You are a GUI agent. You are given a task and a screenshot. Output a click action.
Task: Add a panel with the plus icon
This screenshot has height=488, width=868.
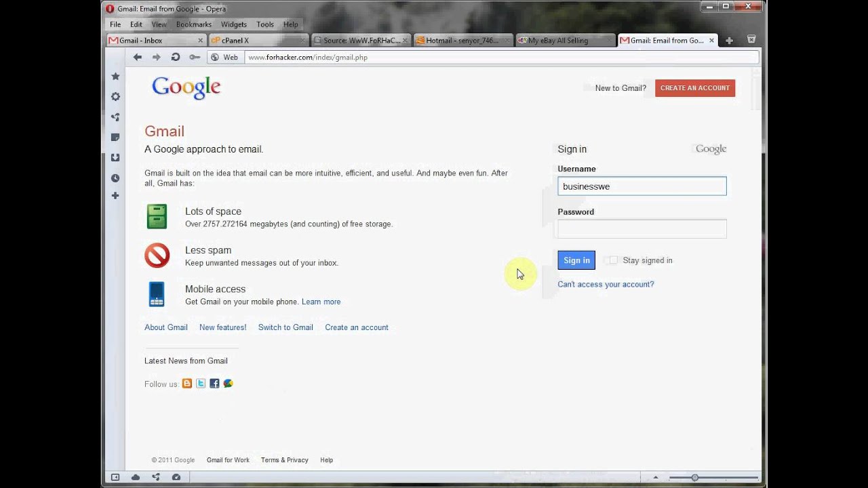(x=115, y=196)
